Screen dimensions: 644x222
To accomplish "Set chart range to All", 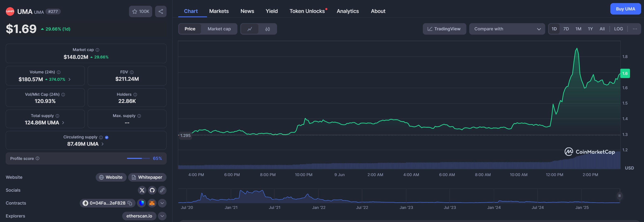I will 602,29.
